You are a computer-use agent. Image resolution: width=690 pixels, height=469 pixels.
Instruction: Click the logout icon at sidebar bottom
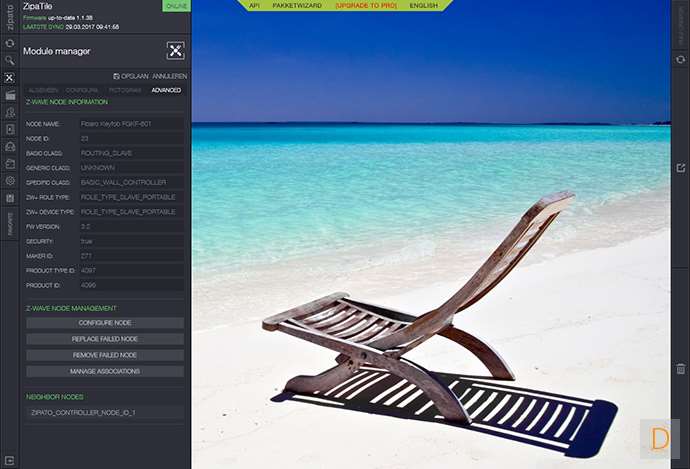[10, 460]
